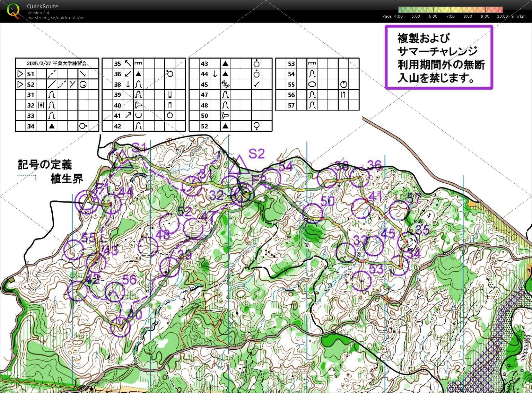Image resolution: width=532 pixels, height=393 pixels.
Task: Click the terrace symbol in row 53
Action: point(312,63)
